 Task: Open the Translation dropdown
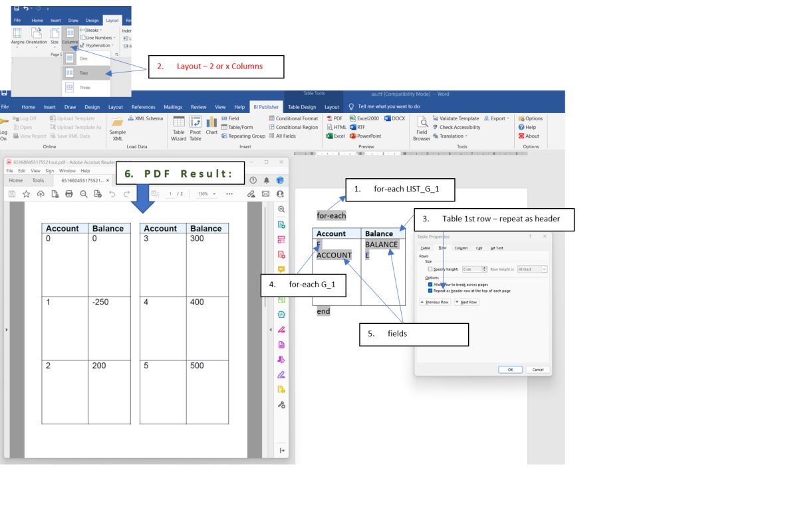coord(450,136)
